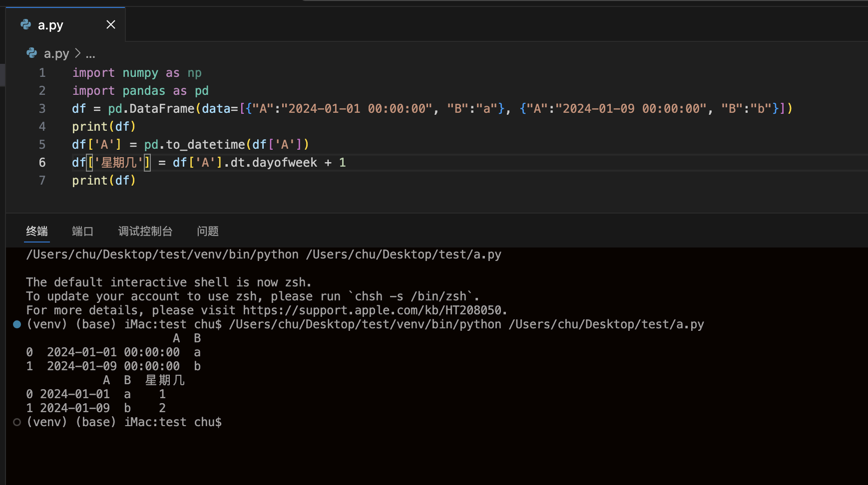
Task: Expand the breadcrumb chevron after a.py
Action: coord(78,53)
